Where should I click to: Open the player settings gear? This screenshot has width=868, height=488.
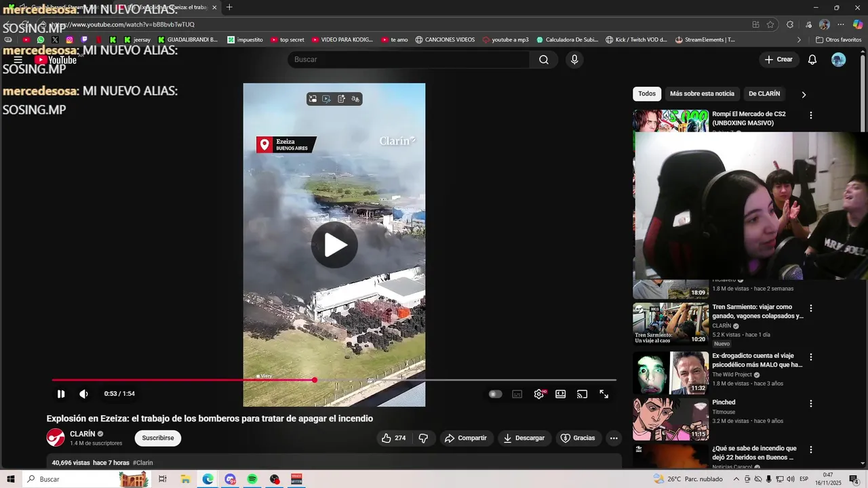click(x=539, y=394)
